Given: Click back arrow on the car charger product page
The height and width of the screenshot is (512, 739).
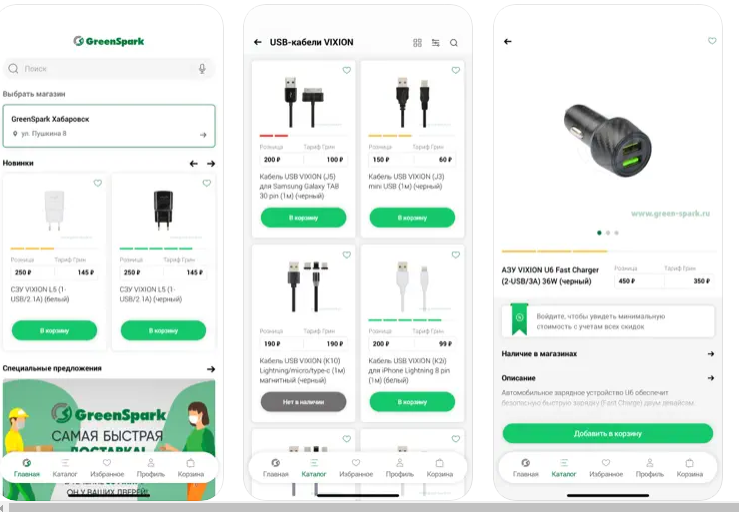Looking at the screenshot, I should click(x=508, y=41).
